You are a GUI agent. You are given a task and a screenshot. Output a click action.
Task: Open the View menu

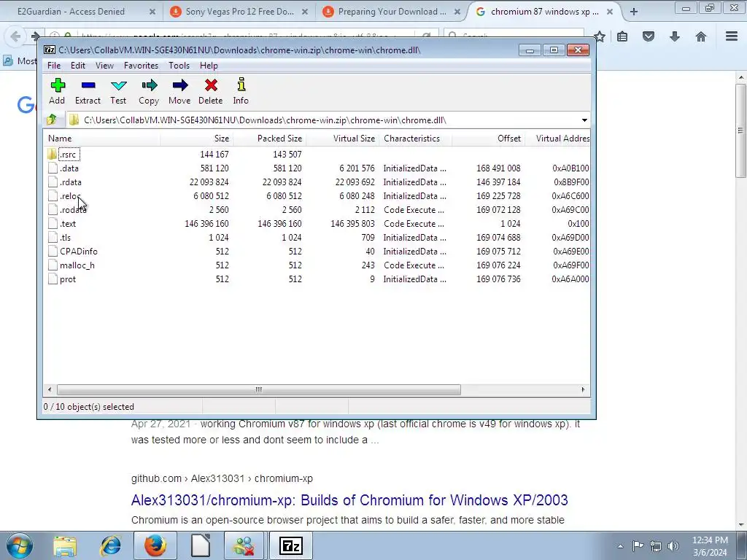104,65
